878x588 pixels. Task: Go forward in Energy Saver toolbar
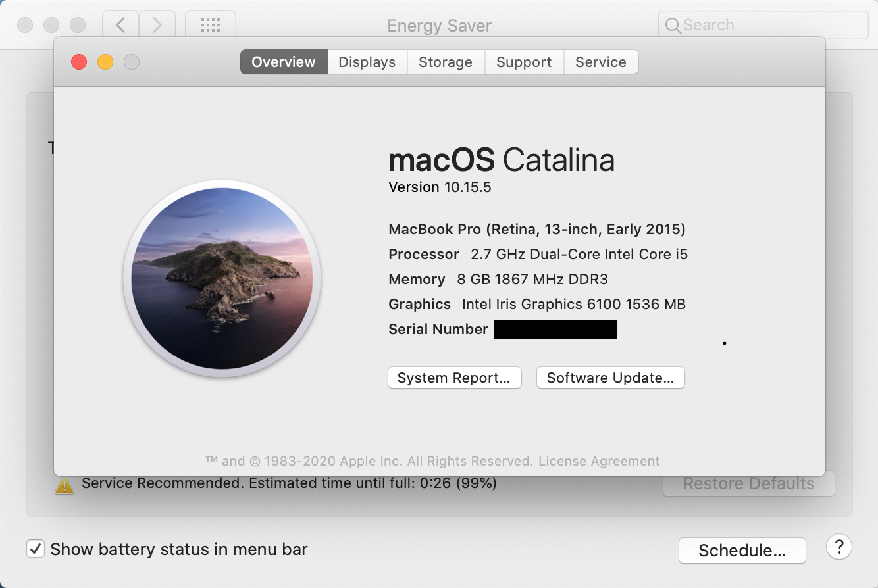[157, 25]
